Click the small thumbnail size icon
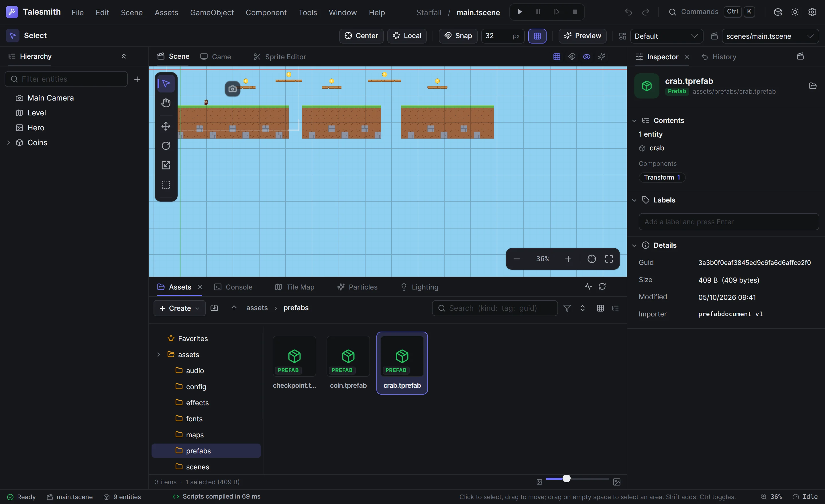Image resolution: width=825 pixels, height=504 pixels. (x=539, y=482)
